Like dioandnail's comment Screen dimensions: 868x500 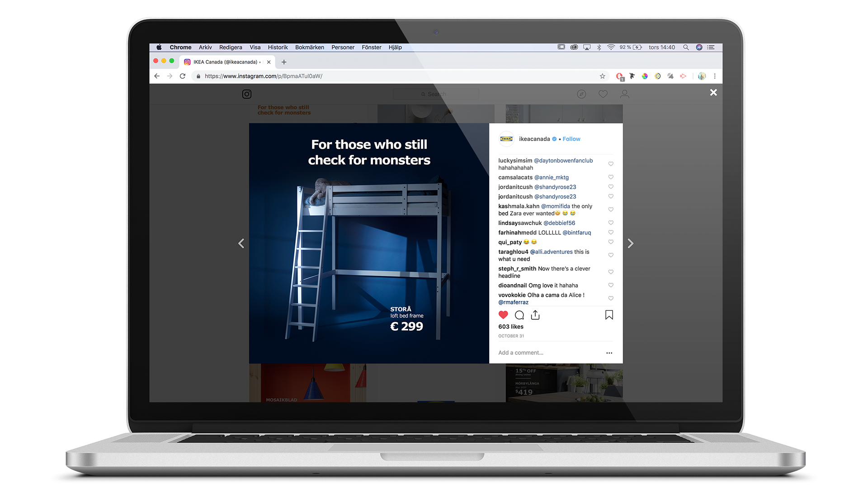[x=611, y=285]
